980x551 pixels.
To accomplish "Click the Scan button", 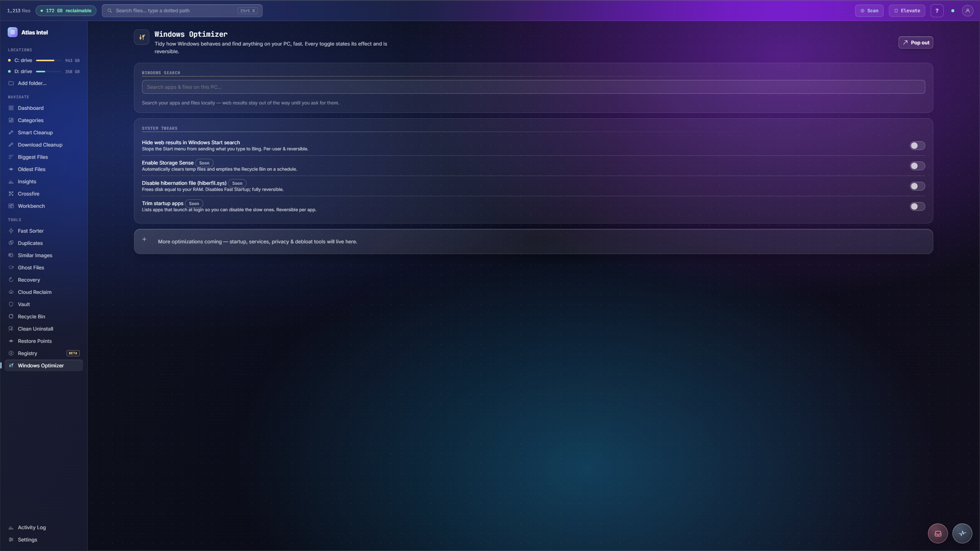I will [x=869, y=11].
